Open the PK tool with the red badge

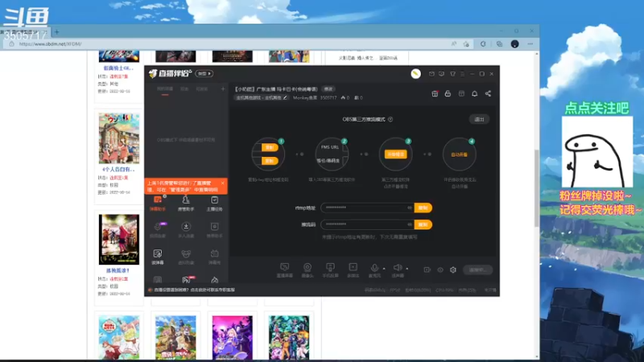click(x=186, y=280)
